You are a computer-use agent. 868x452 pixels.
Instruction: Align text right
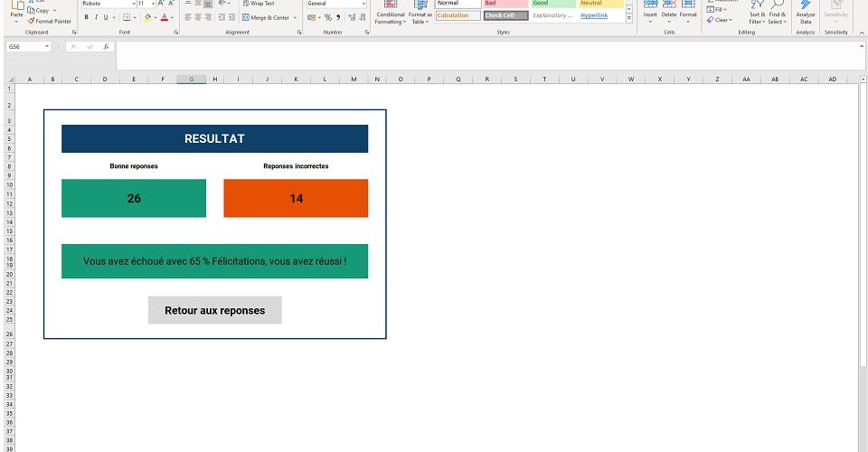pyautogui.click(x=208, y=18)
